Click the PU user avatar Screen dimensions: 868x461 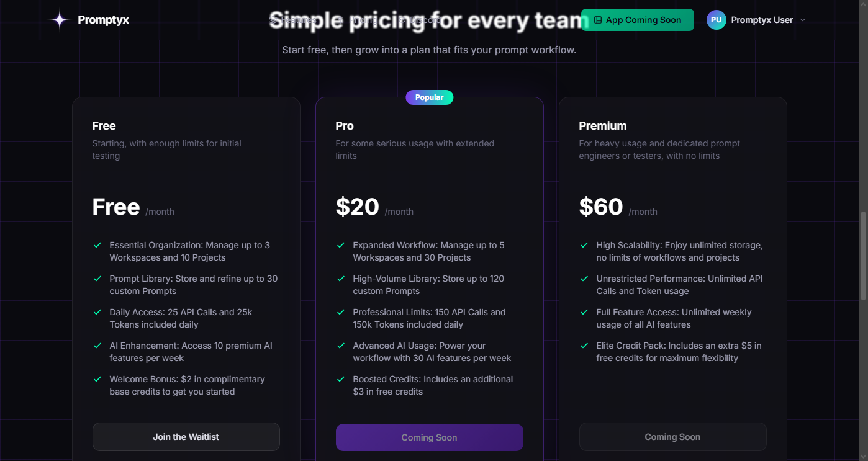coord(716,20)
